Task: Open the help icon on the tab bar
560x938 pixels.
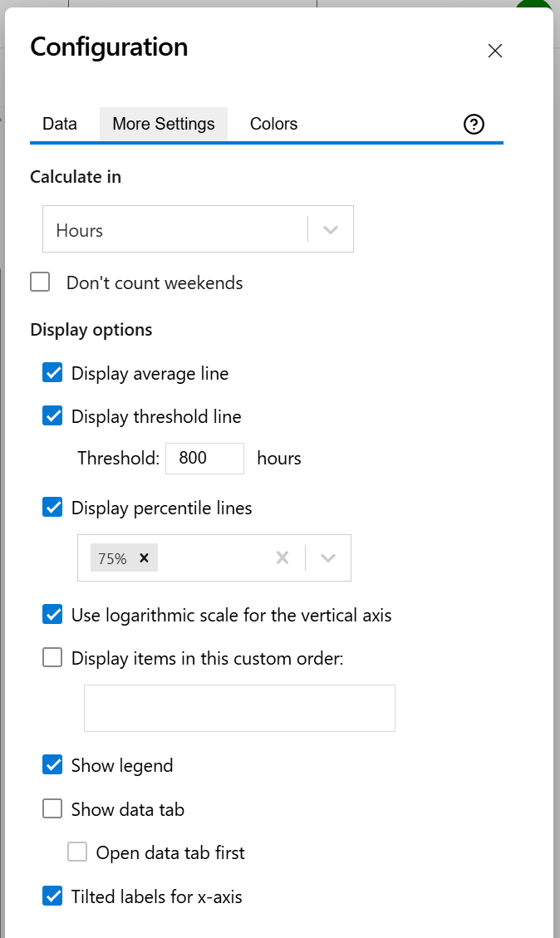Action: (474, 124)
